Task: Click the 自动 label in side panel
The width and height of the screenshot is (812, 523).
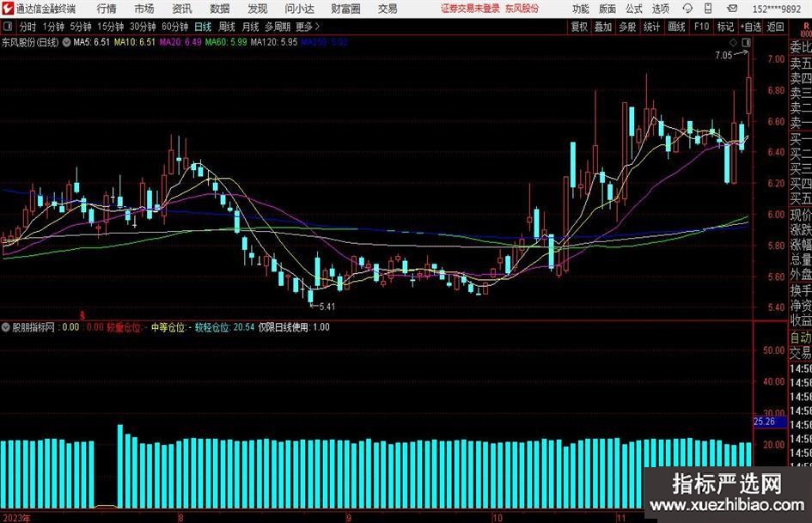Action: 801,338
